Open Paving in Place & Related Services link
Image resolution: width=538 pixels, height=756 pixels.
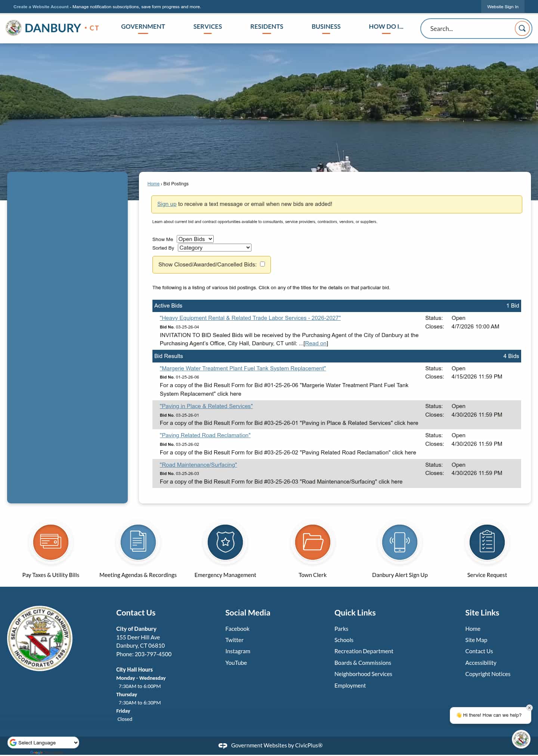[x=206, y=406]
